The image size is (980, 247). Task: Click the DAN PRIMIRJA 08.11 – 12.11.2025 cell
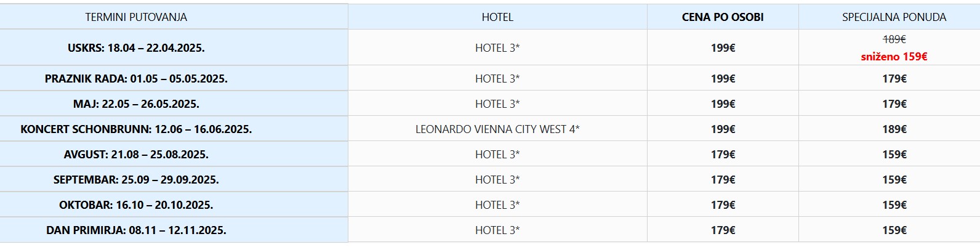[x=136, y=230]
